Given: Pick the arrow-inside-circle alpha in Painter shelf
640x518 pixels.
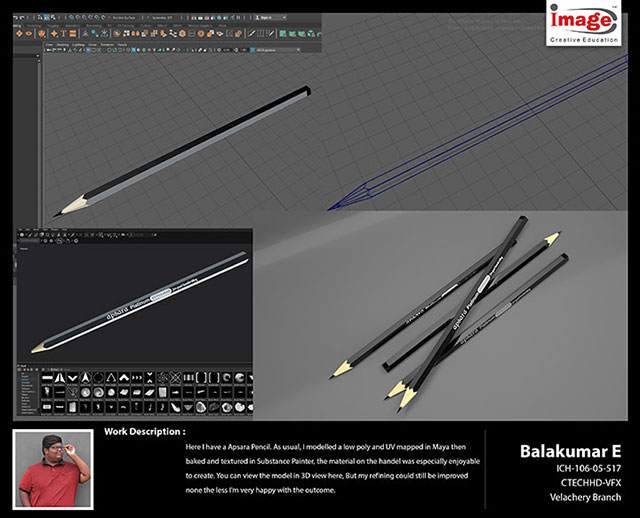Looking at the screenshot, I should (x=85, y=378).
